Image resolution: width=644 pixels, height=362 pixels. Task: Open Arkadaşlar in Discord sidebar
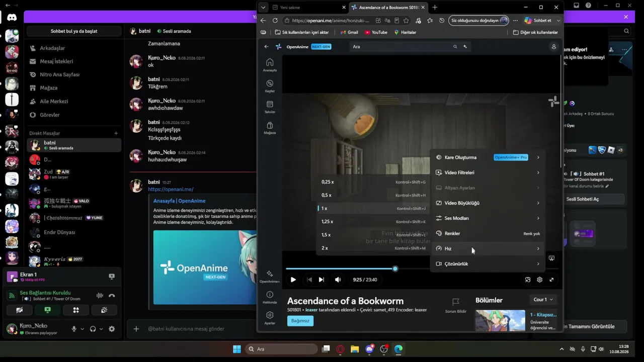(74, 48)
